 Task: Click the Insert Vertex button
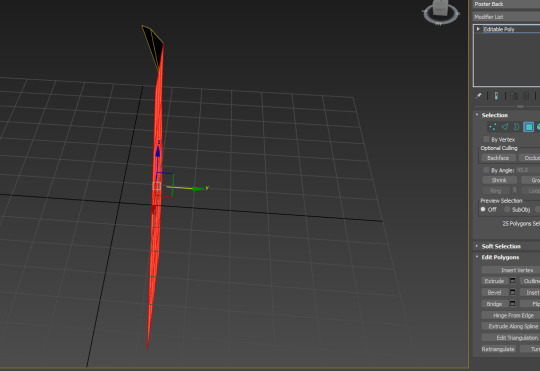pos(511,270)
